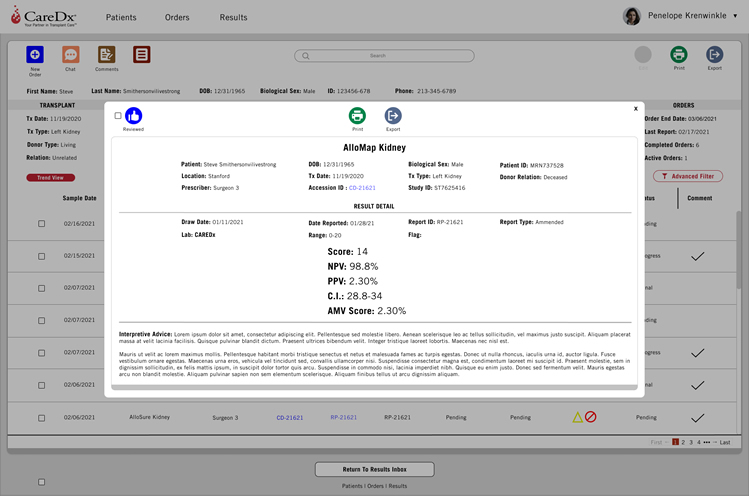
Task: Click the Reviewed thumbs-up icon
Action: coord(133,116)
